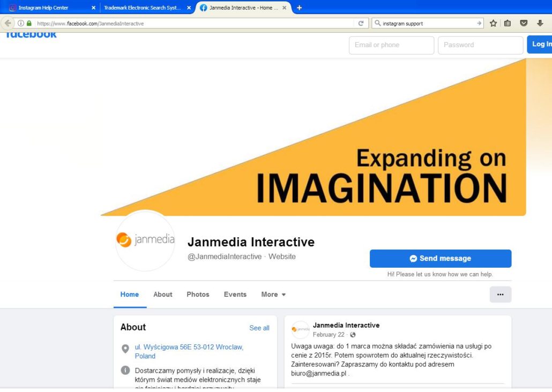Open the downloads arrow icon
552x392 pixels.
coord(540,23)
